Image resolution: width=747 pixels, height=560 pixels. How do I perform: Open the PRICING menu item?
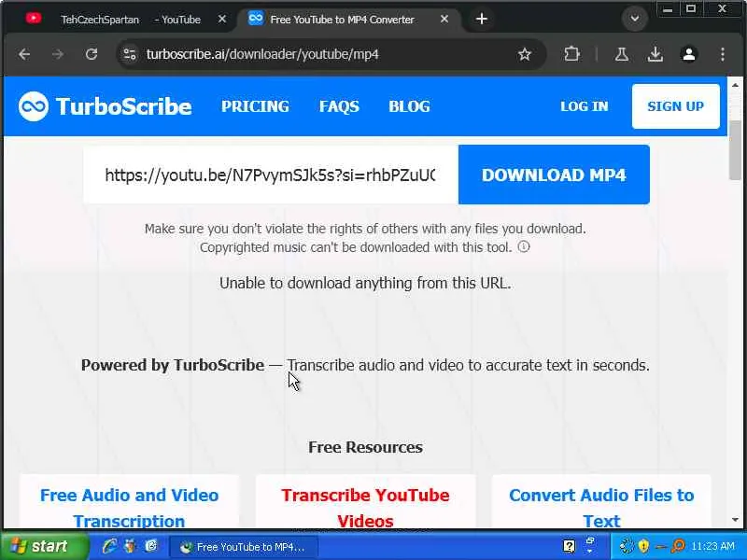point(255,106)
